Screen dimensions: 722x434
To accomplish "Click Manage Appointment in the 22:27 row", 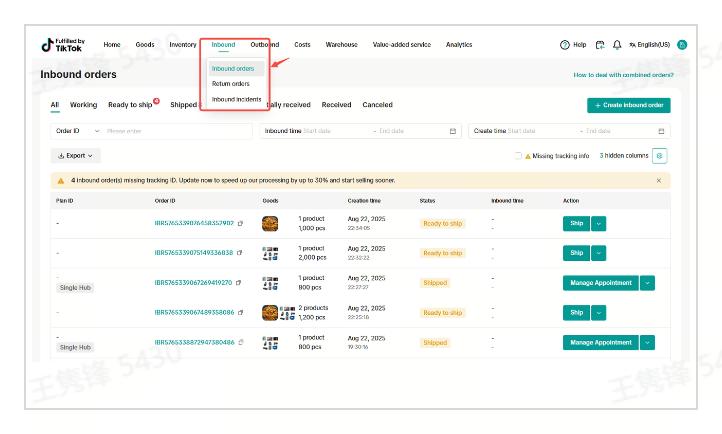I will 601,283.
